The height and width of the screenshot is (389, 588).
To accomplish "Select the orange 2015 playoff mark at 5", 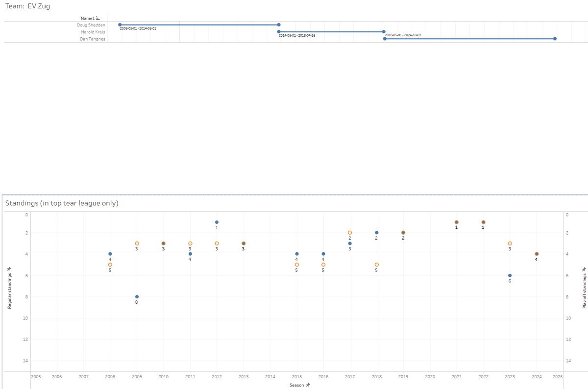I will coord(297,265).
